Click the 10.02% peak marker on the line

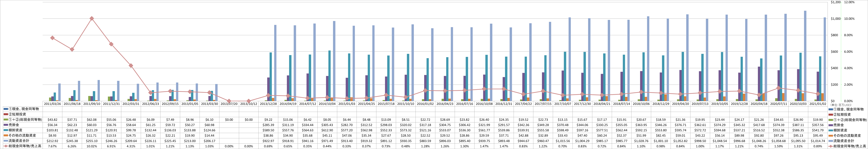click(x=92, y=19)
